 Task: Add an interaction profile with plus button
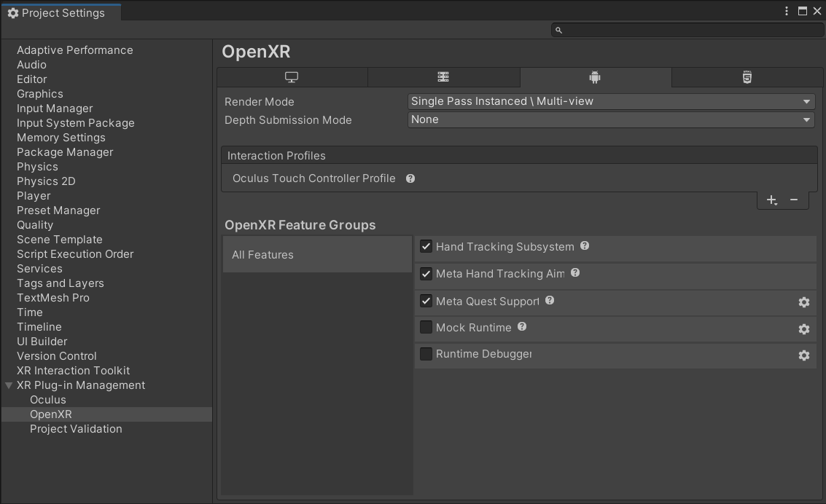tap(772, 200)
